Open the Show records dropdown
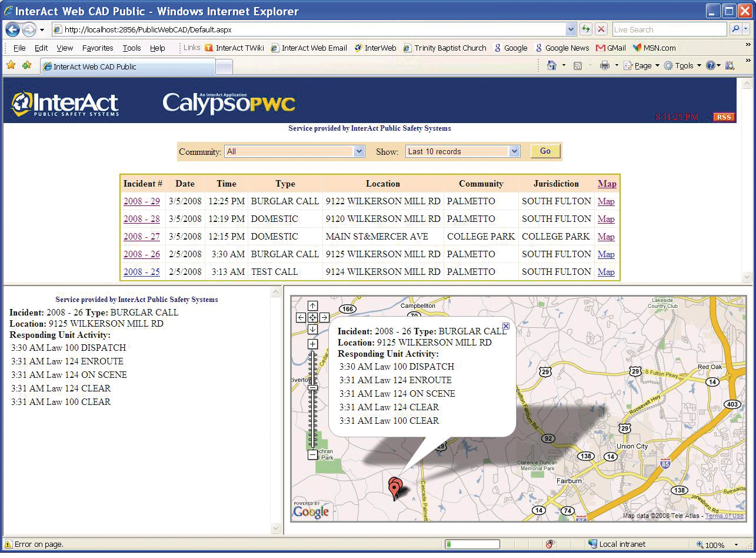 click(x=514, y=151)
